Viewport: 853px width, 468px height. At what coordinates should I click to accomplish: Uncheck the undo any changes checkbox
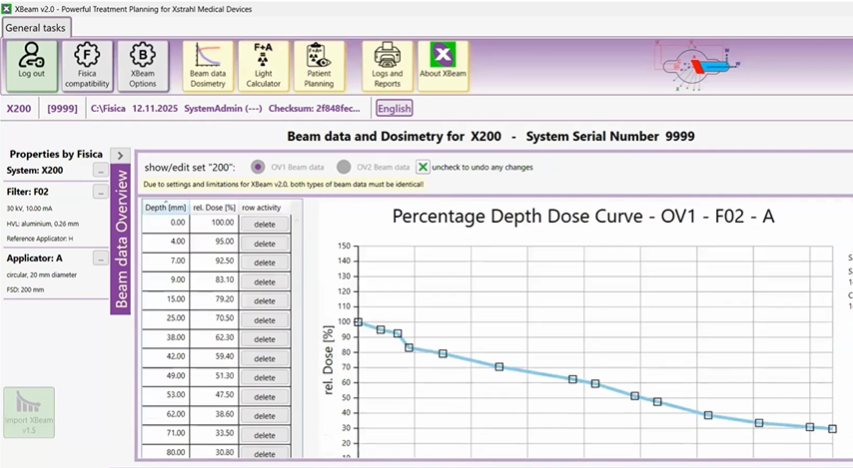click(x=423, y=167)
